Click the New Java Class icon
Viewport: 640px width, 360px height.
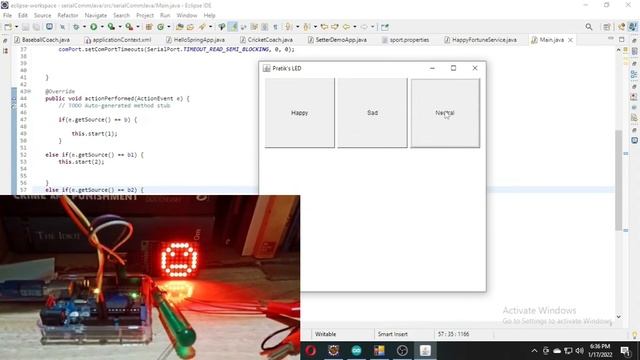[160, 27]
